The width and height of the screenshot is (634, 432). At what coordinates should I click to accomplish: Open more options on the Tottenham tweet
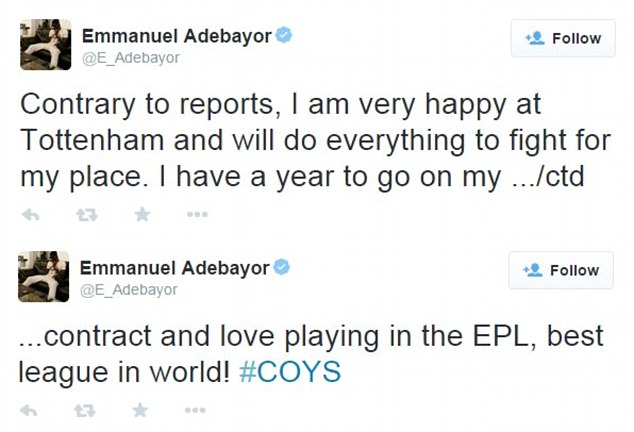(x=197, y=215)
